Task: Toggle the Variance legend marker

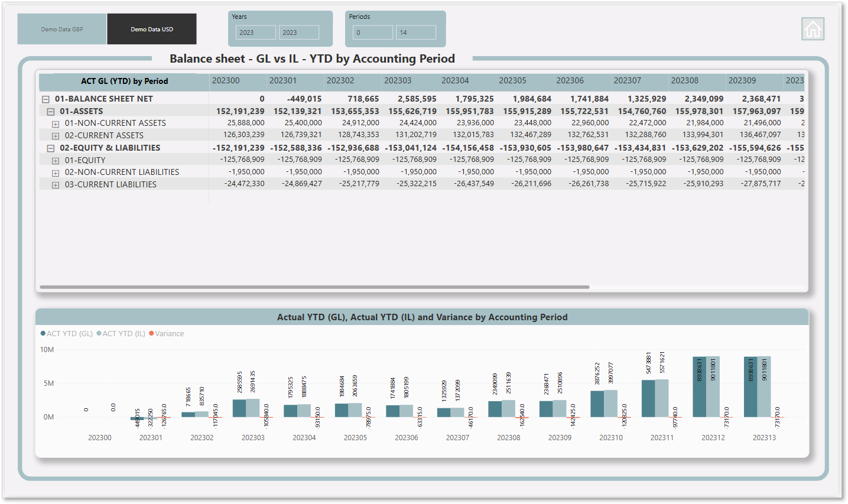Action: [151, 333]
